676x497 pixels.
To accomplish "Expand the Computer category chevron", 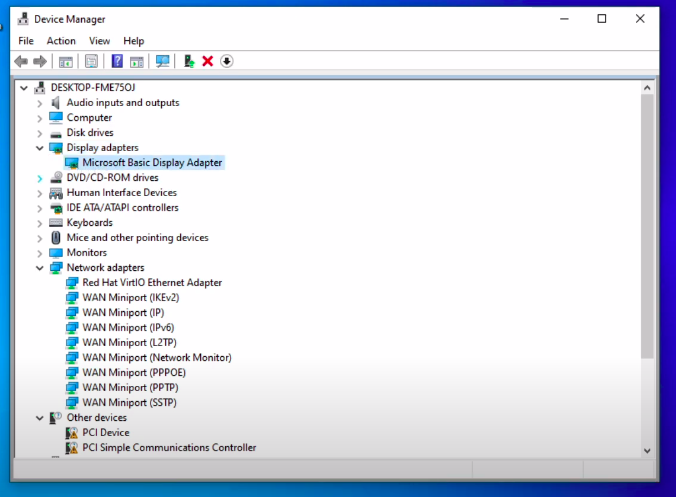I will point(40,119).
